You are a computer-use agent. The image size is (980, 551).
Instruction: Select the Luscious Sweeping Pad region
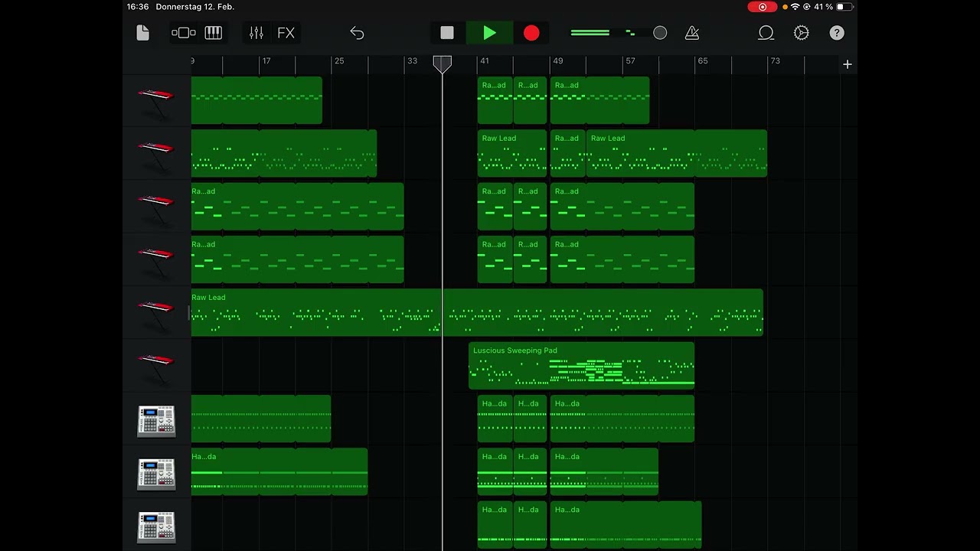pyautogui.click(x=581, y=366)
